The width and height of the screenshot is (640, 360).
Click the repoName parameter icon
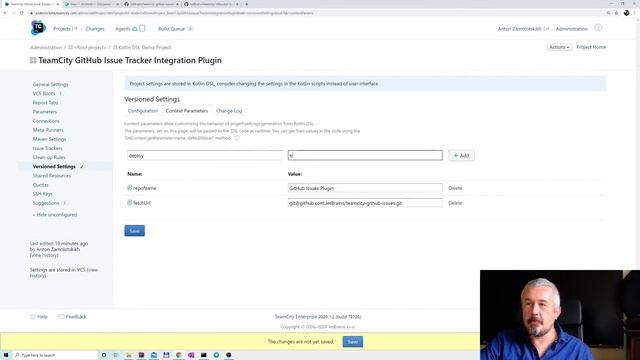click(129, 188)
